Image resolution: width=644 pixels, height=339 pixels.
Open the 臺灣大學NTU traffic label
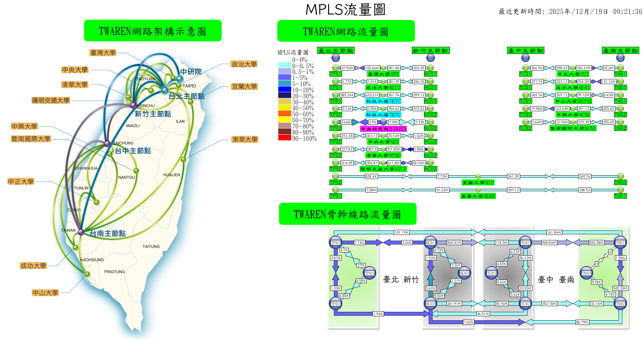pos(383,74)
